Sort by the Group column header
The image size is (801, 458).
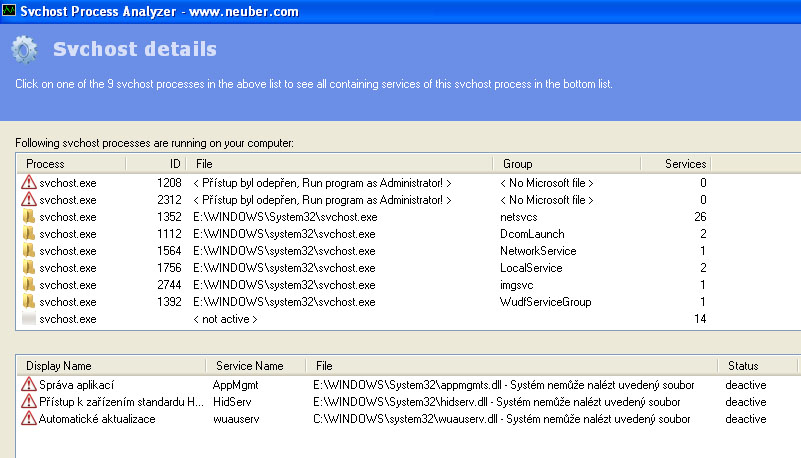[567, 164]
